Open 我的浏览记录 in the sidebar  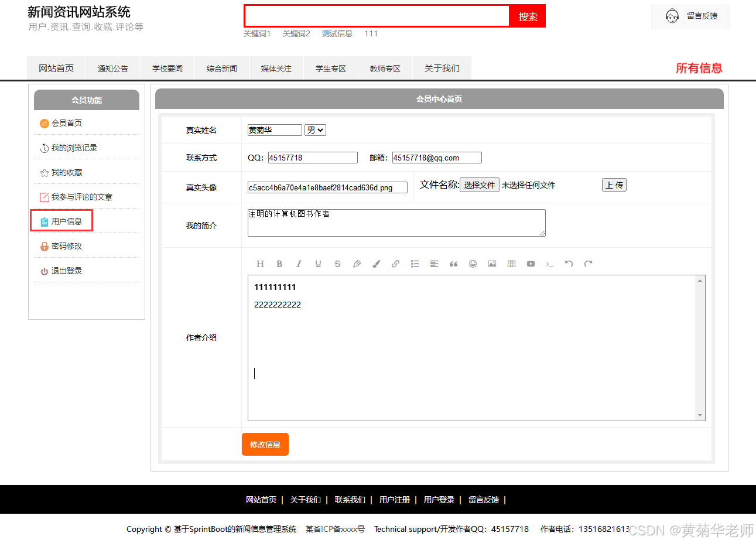pos(74,148)
